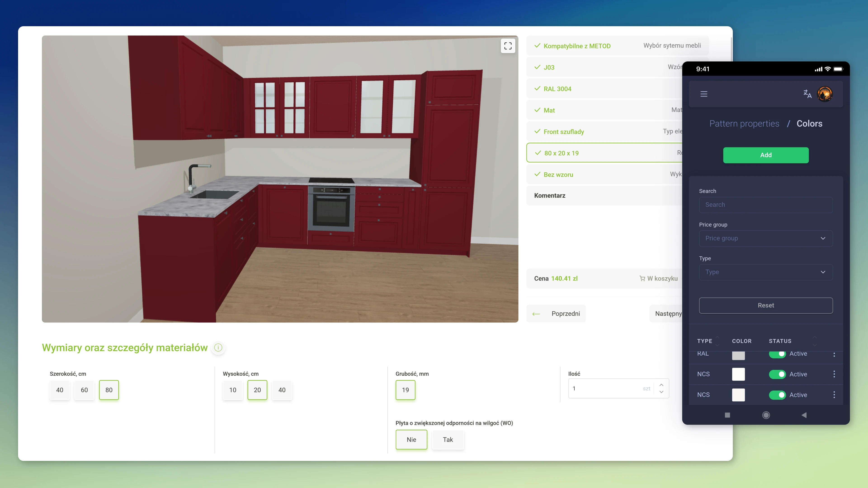Click the language translate icon
Viewport: 868px width, 488px height.
point(807,94)
